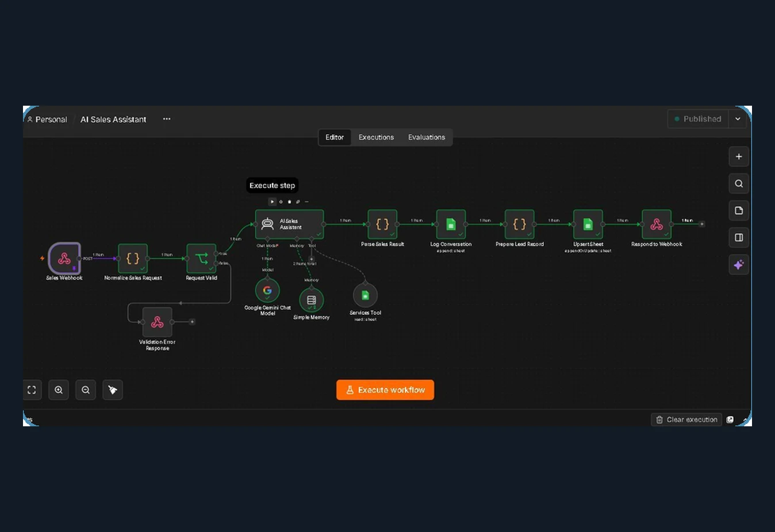
Task: Toggle the side panel layout icon
Action: 739,237
